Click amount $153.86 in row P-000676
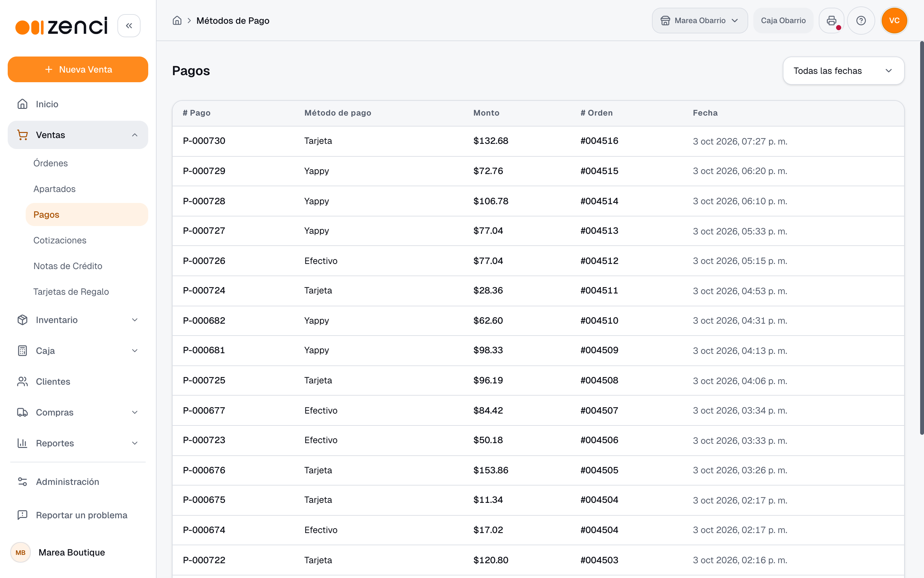Screen dimensions: 924x578 [491, 470]
